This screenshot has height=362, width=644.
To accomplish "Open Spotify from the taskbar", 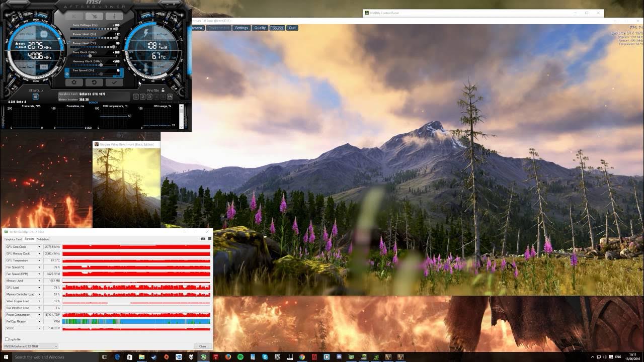I will 240,357.
